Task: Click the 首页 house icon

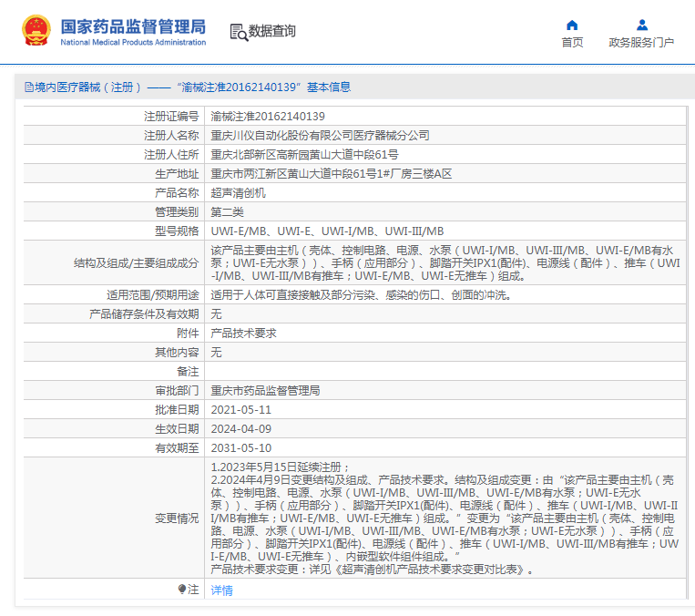Action: click(572, 25)
